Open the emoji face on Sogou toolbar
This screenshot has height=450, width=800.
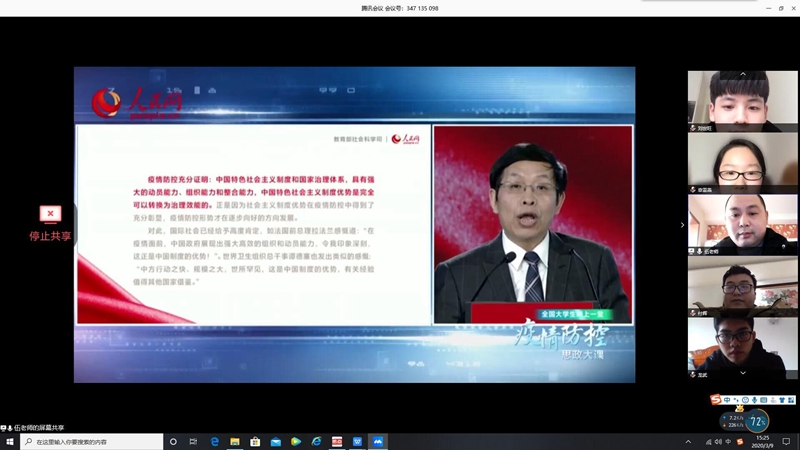coord(745,400)
